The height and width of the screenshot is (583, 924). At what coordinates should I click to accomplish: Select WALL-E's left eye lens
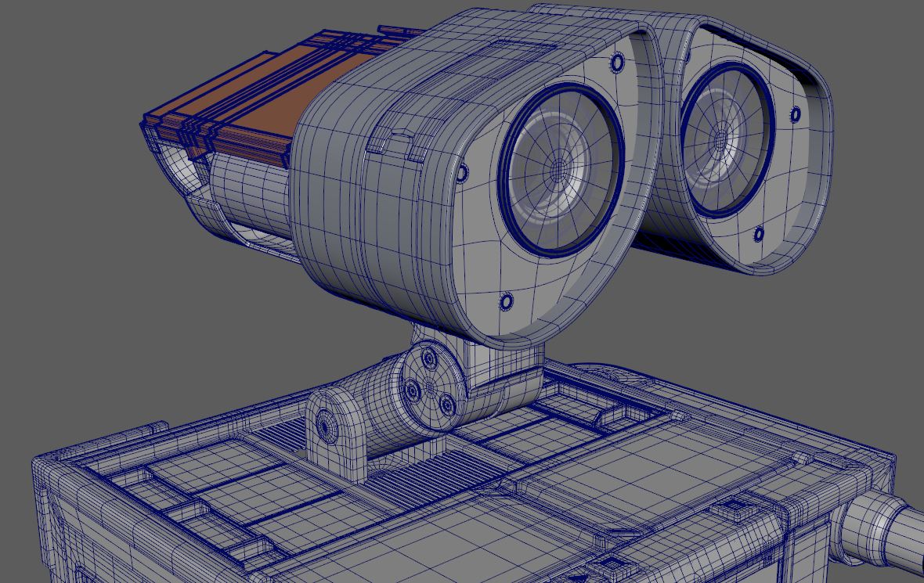[560, 168]
